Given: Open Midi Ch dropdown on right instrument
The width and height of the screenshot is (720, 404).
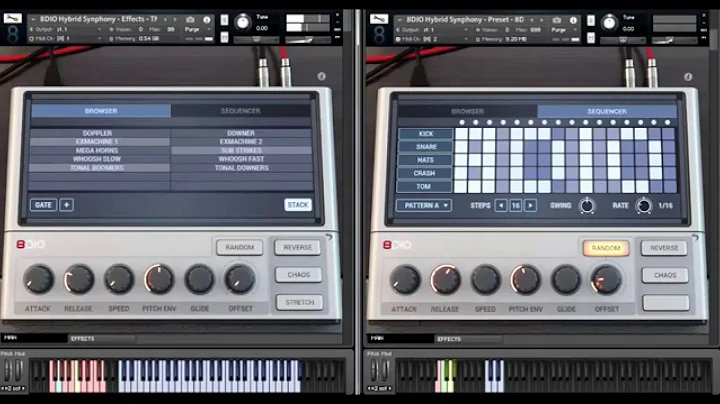Looking at the screenshot, I should 466,39.
